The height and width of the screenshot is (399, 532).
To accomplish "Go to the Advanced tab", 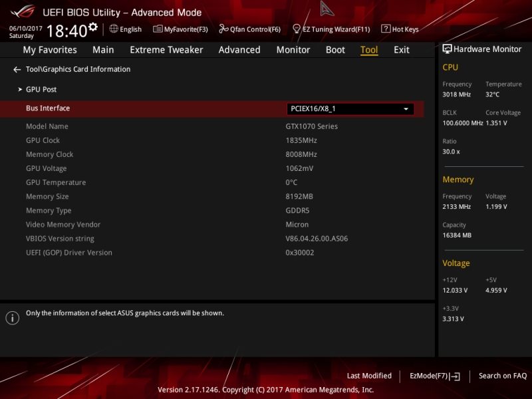I will click(x=239, y=50).
